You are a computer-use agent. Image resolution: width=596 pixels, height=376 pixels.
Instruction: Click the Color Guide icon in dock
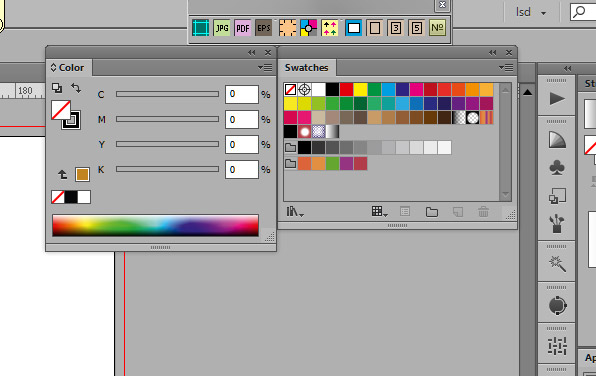pos(557,140)
